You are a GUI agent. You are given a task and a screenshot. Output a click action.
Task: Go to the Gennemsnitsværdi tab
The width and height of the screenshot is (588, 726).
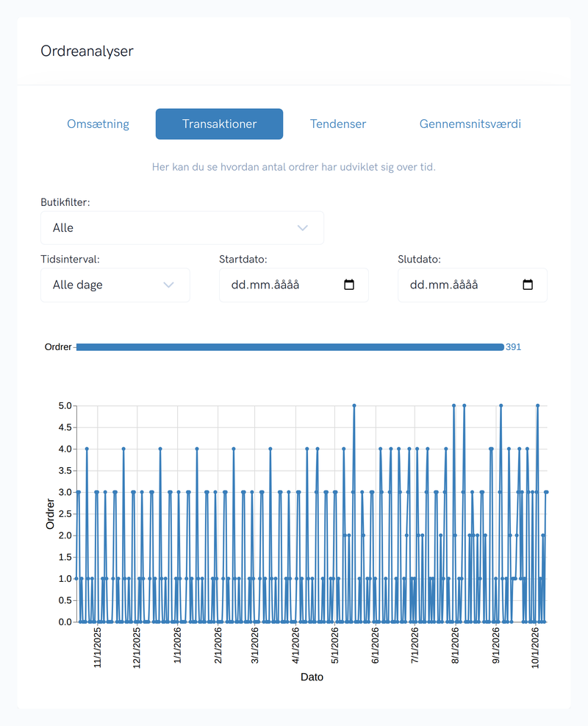tap(470, 124)
